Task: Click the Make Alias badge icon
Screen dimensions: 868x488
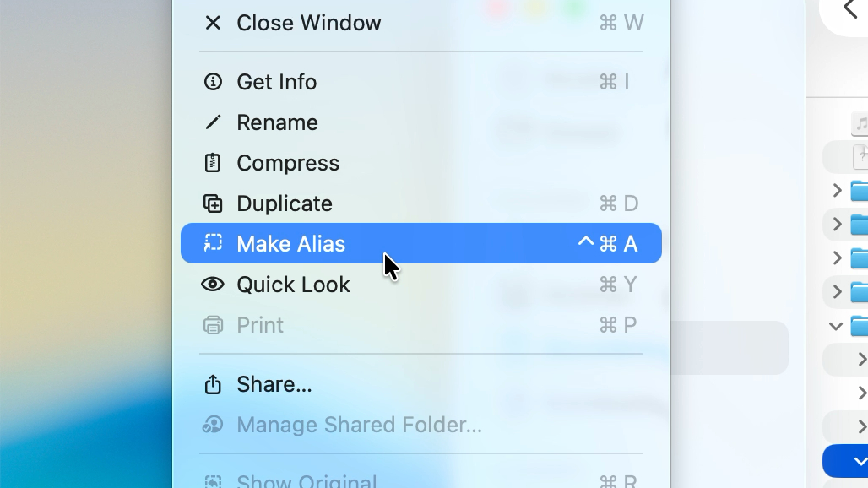Action: tap(213, 244)
